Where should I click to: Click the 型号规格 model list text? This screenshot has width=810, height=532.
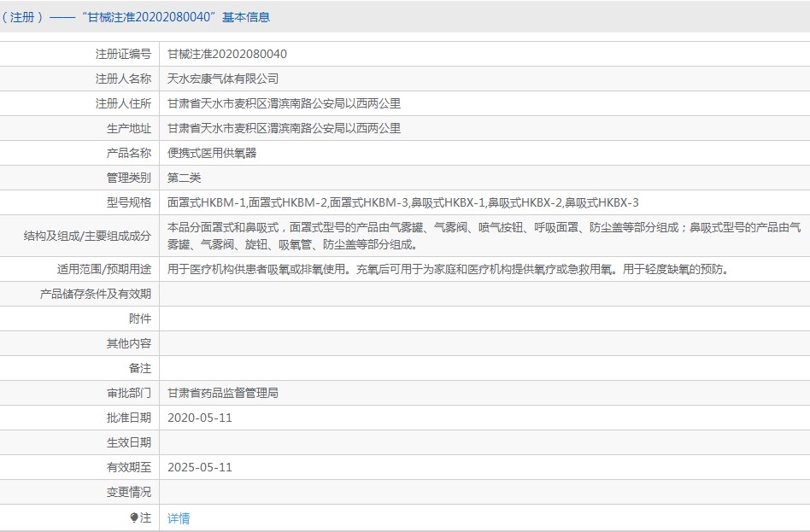pyautogui.click(x=403, y=202)
